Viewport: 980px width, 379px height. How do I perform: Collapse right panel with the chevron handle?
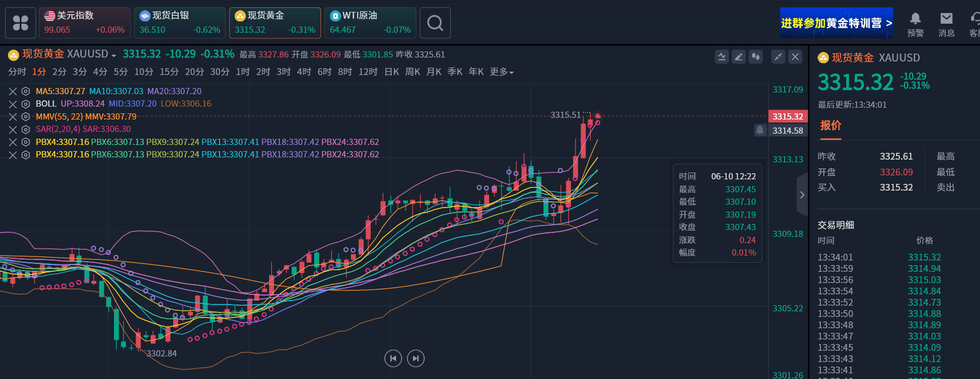[802, 195]
